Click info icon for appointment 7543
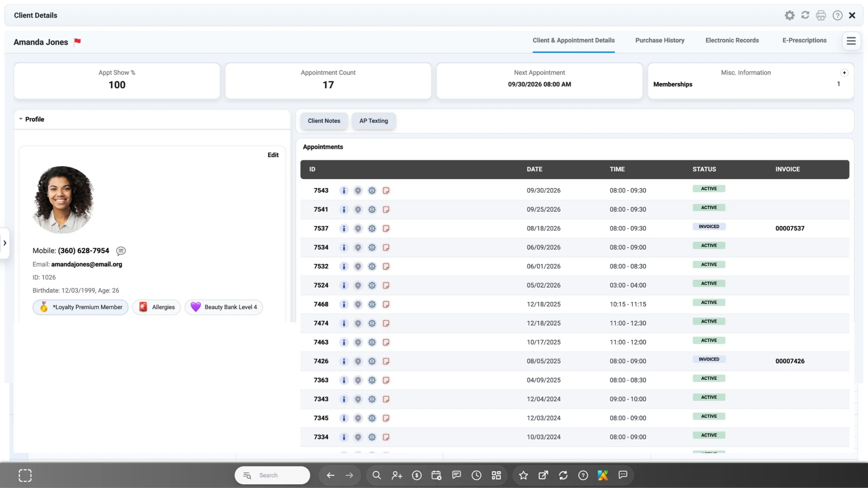The image size is (868, 488). tap(344, 191)
